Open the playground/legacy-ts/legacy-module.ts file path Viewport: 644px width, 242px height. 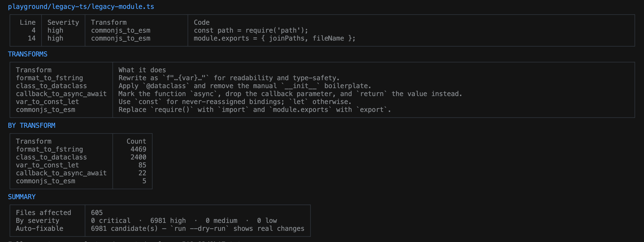(81, 7)
